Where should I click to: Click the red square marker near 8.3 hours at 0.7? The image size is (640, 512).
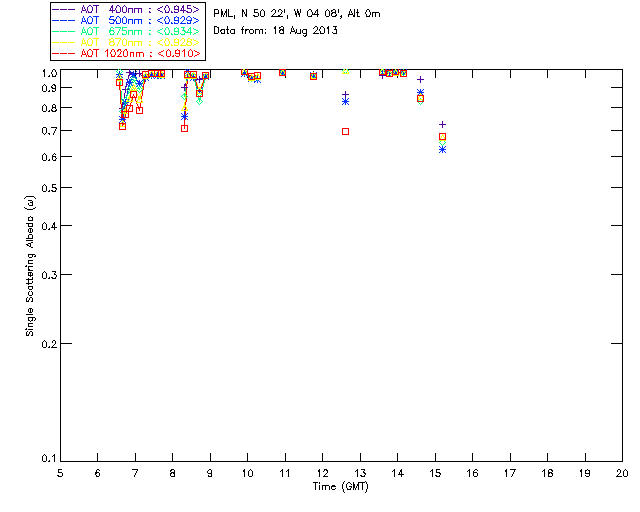click(184, 129)
